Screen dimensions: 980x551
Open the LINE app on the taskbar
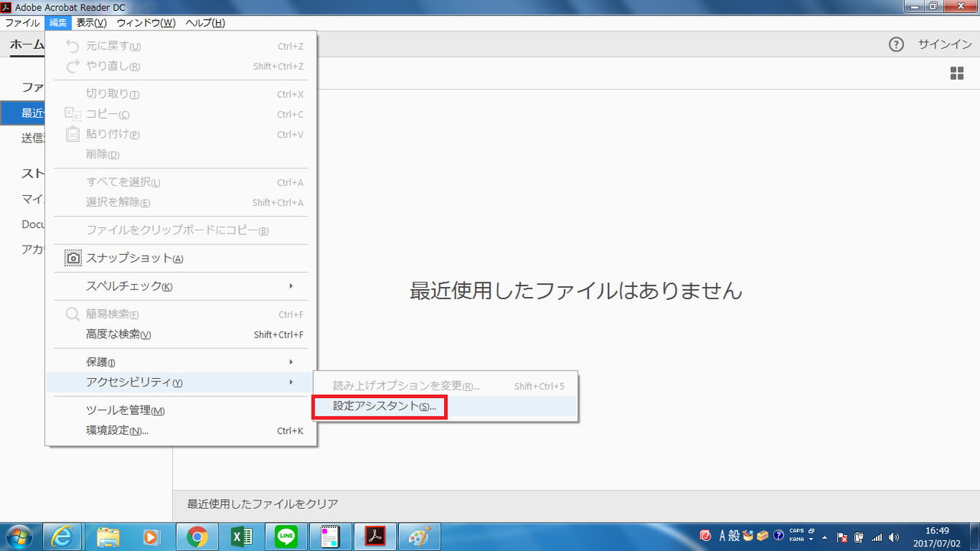[x=286, y=537]
